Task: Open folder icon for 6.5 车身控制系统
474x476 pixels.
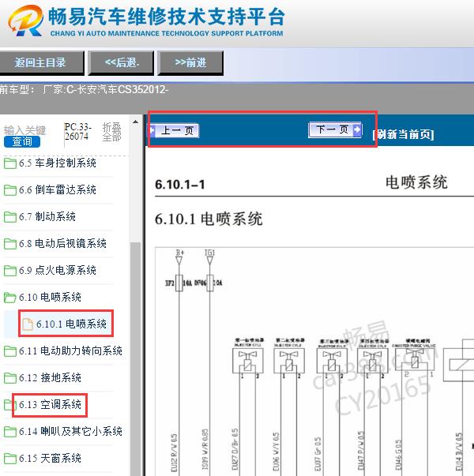Action: 10,163
